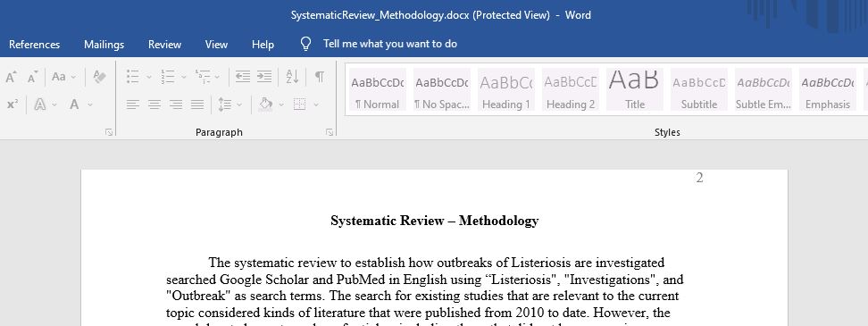Expand bullet library dropdown
The width and height of the screenshot is (868, 326).
click(x=148, y=77)
